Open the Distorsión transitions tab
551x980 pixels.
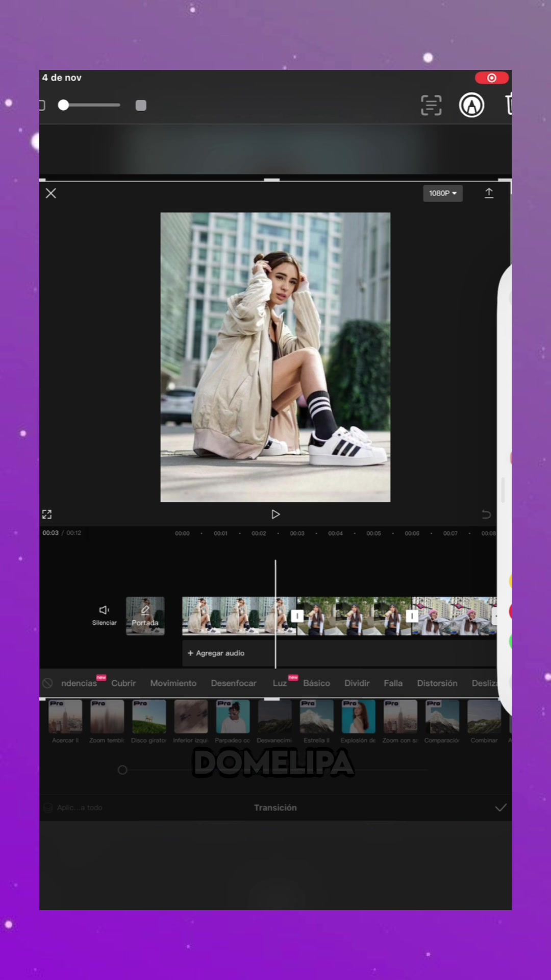click(x=437, y=683)
